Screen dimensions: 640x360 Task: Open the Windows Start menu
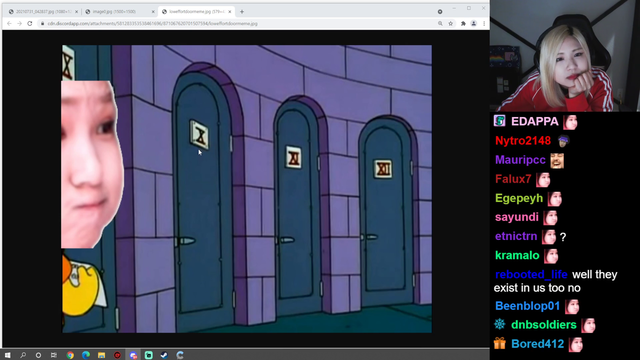[x=7, y=355]
